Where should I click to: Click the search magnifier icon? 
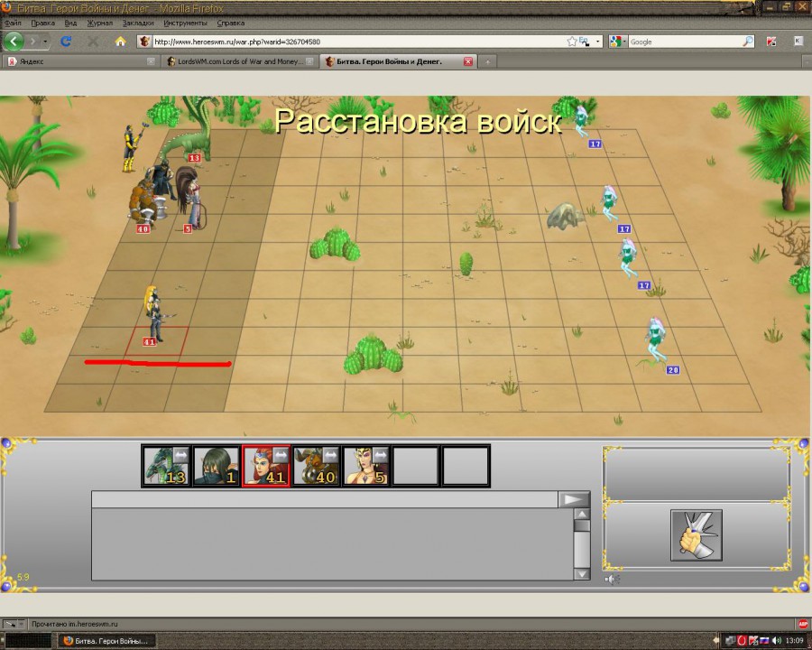tap(748, 42)
